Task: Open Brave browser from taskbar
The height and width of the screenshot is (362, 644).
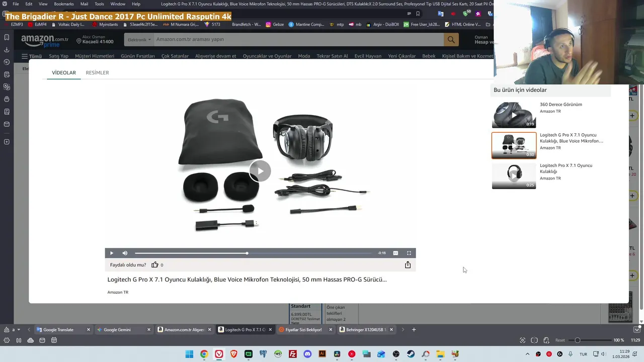Action: [x=233, y=354]
